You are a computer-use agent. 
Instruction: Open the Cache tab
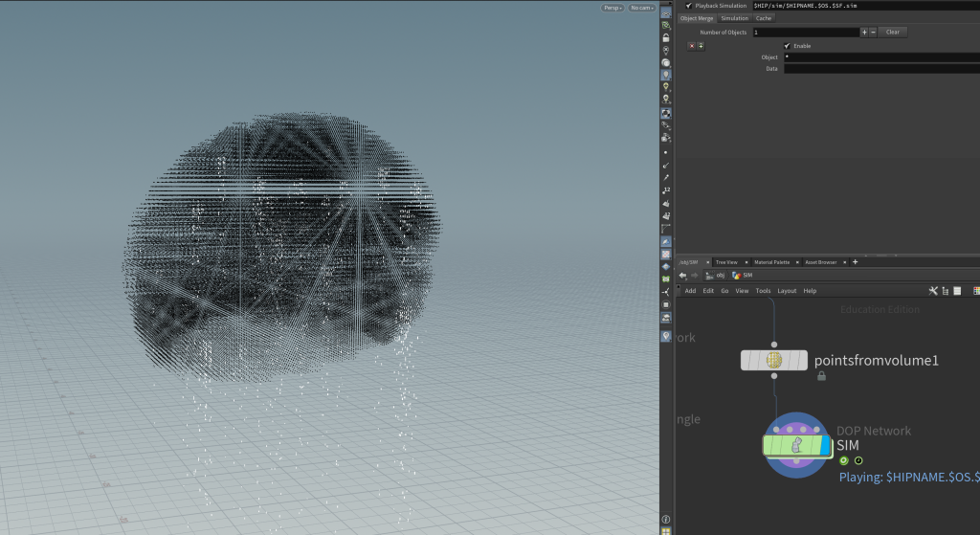(764, 18)
